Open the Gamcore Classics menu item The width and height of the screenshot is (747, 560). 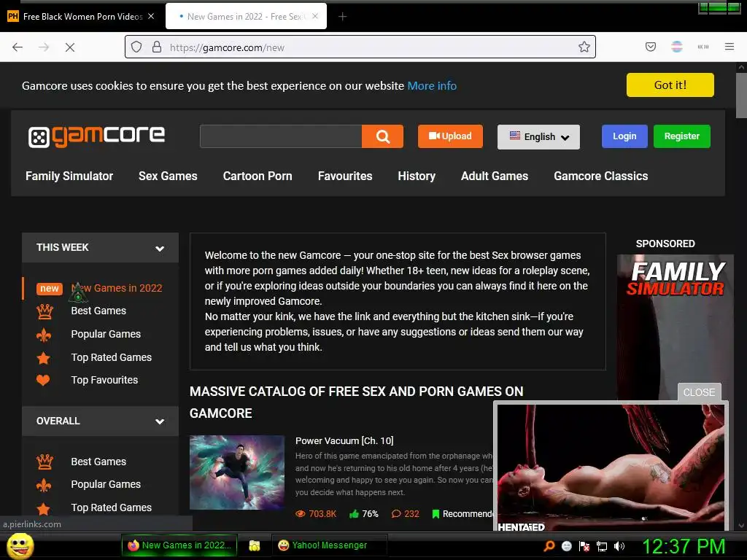(x=601, y=176)
